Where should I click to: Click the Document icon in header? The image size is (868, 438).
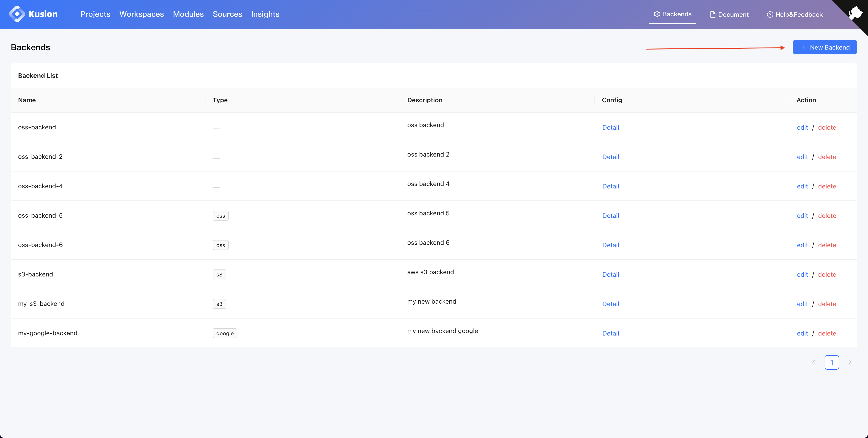coord(713,14)
